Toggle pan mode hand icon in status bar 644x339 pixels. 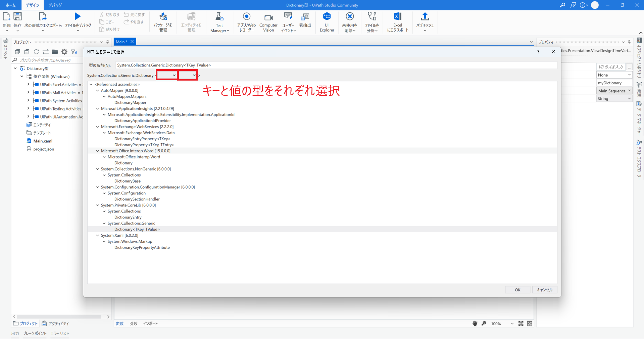coord(475,324)
